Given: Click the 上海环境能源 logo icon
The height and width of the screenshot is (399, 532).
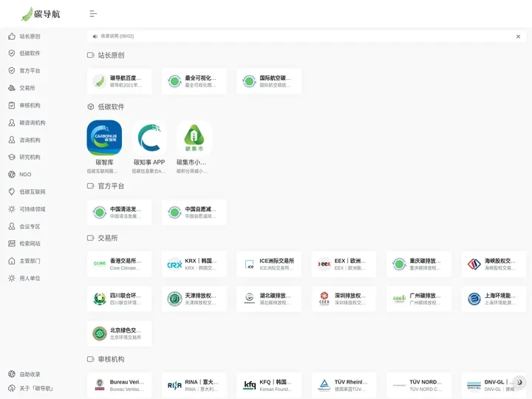Looking at the screenshot, I should tap(474, 299).
